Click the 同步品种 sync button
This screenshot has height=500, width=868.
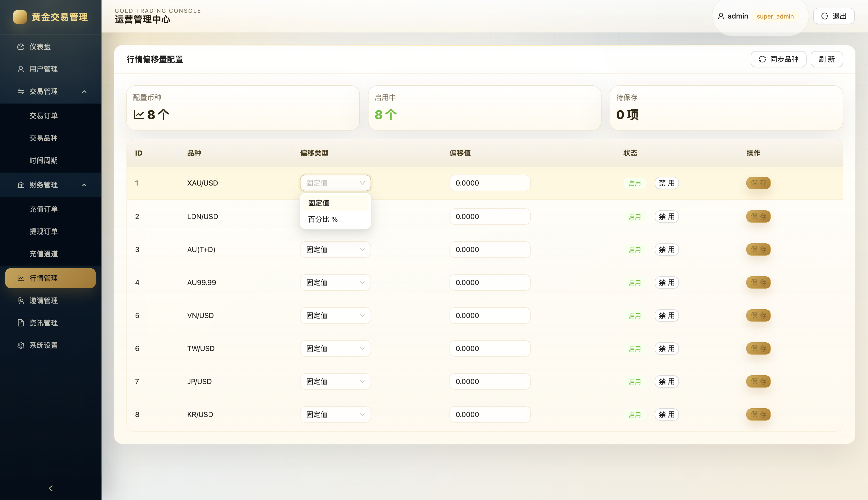(x=778, y=59)
